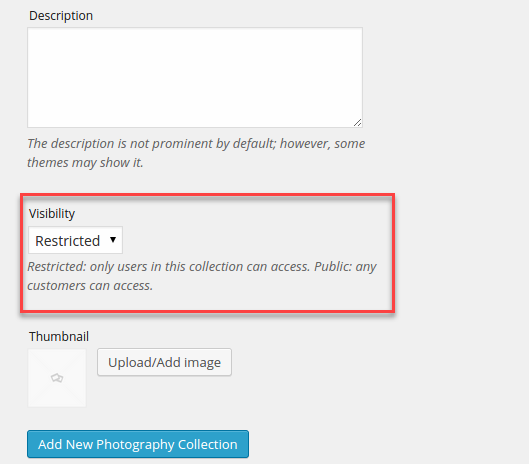Viewport: 529px width, 464px height.
Task: Click the Thumbnail field label
Action: 59,336
